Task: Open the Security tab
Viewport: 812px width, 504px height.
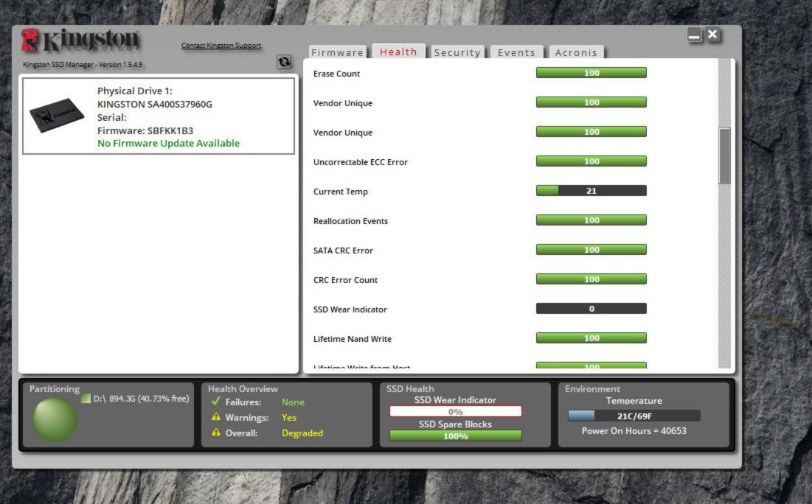Action: pyautogui.click(x=457, y=52)
